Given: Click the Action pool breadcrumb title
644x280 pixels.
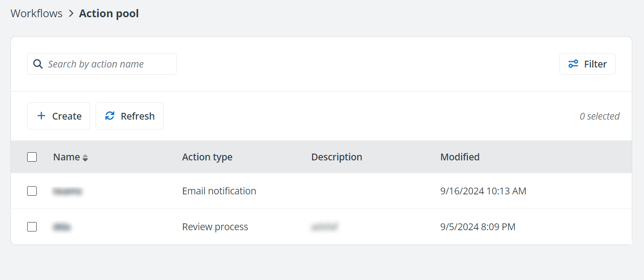Looking at the screenshot, I should point(109,14).
